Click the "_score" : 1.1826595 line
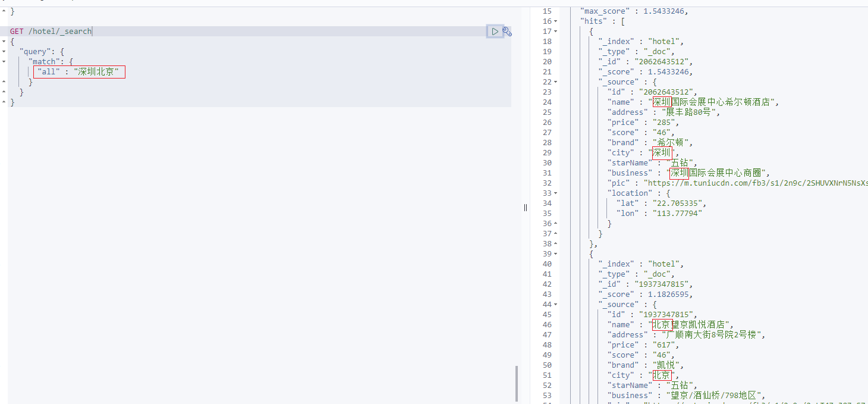 pyautogui.click(x=646, y=295)
